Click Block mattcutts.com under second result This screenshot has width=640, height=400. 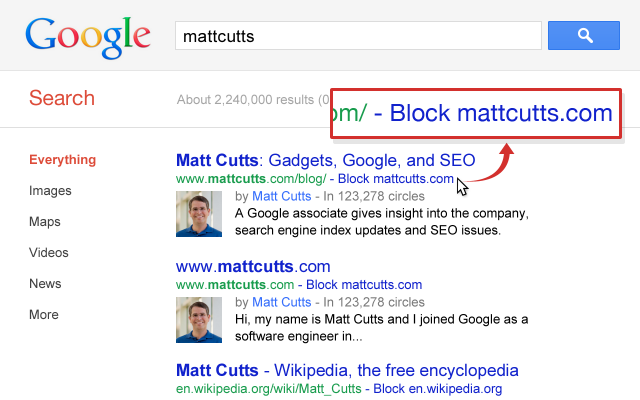tap(364, 284)
